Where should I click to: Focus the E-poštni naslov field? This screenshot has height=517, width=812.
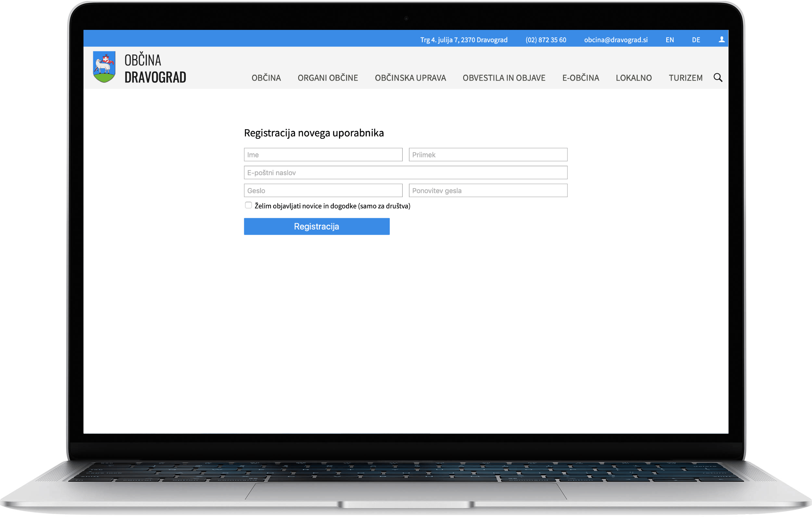[x=405, y=173]
